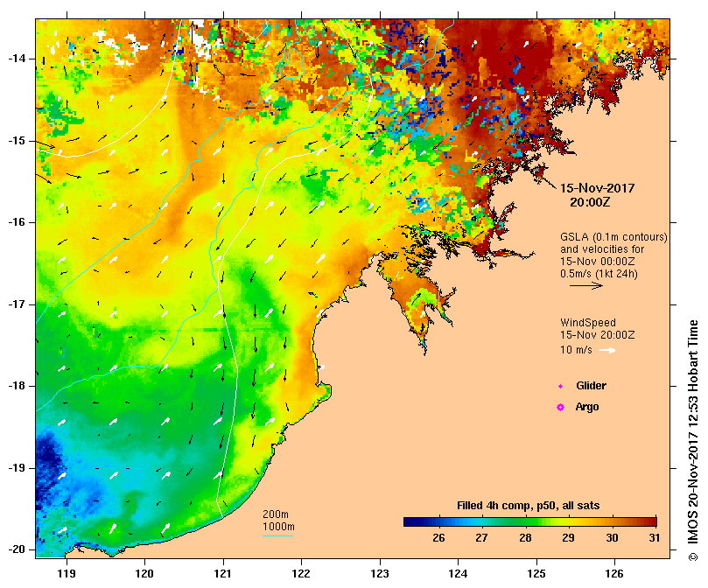Click the longitude label 125
This screenshot has height=588, width=708.
coord(536,574)
